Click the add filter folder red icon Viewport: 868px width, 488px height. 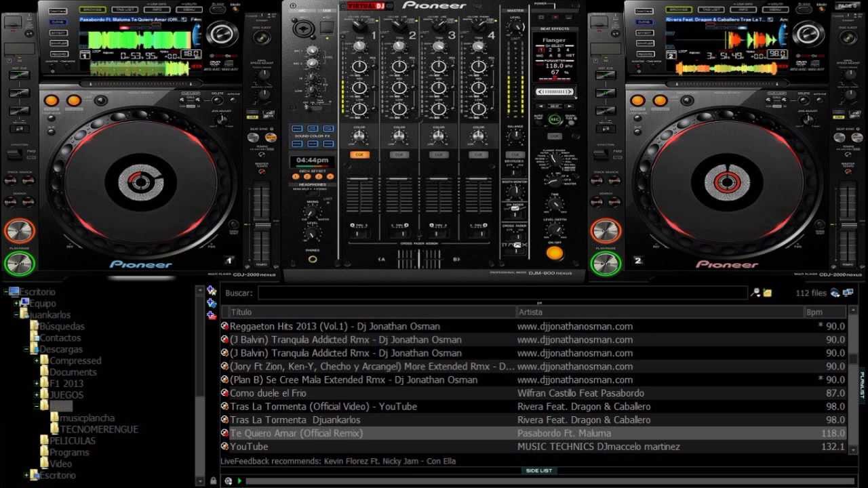click(x=212, y=314)
